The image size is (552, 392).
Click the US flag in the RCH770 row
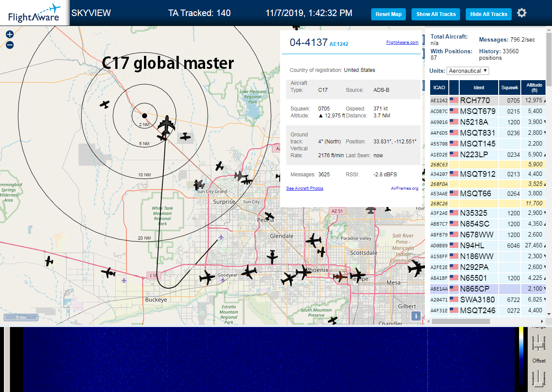(x=454, y=100)
